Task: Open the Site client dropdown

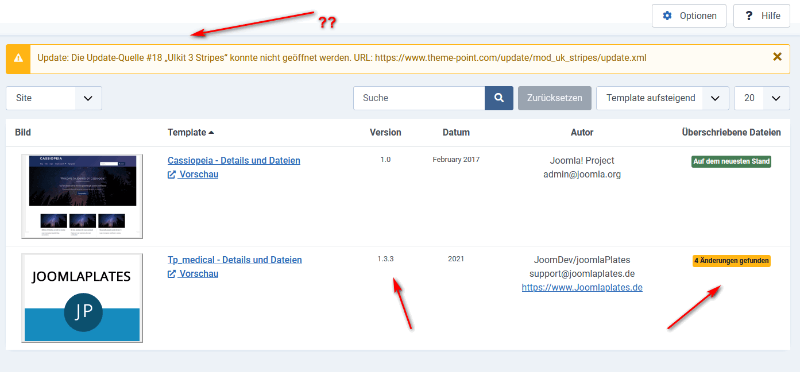Action: (54, 98)
